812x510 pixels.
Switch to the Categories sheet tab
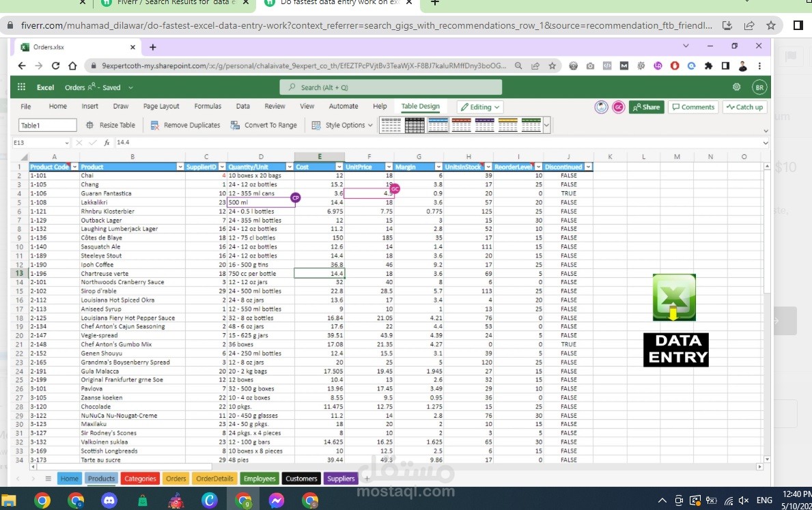pos(140,479)
